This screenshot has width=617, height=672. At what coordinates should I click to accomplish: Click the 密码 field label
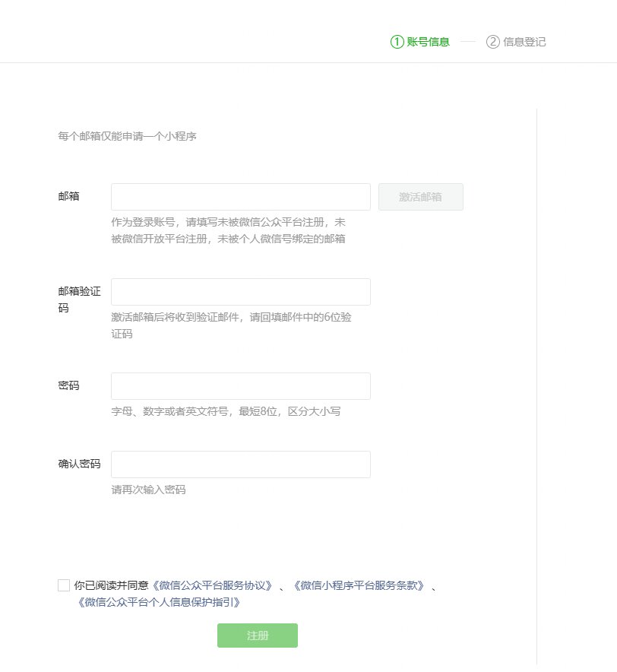coord(68,385)
